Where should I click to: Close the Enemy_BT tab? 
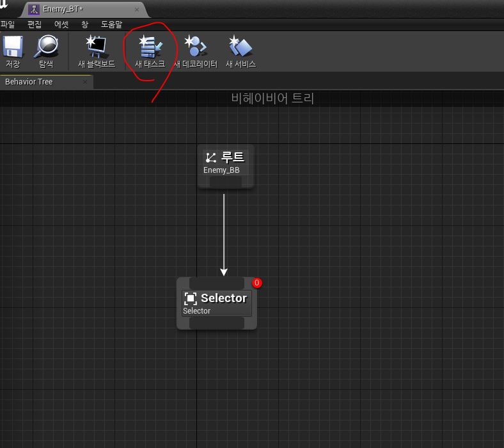tap(137, 10)
